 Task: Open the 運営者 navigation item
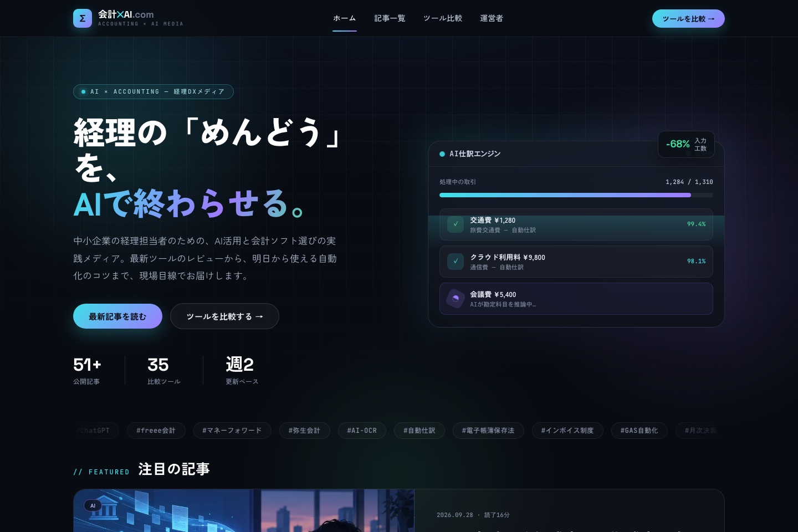(492, 18)
